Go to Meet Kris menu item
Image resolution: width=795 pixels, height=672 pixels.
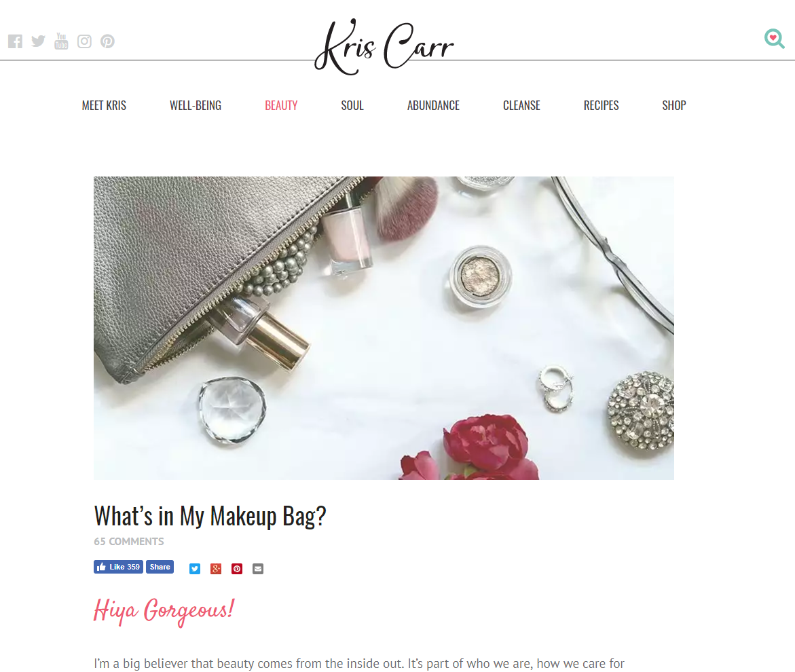pyautogui.click(x=104, y=105)
